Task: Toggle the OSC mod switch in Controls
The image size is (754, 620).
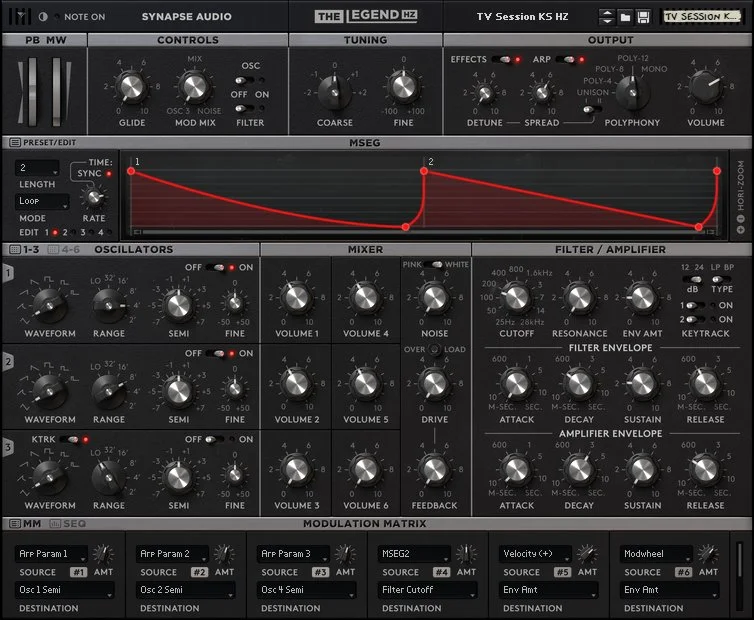Action: [x=244, y=80]
